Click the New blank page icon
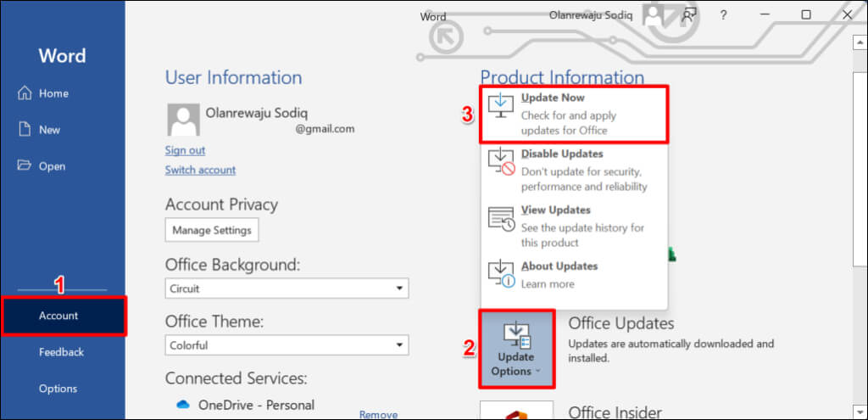This screenshot has width=868, height=420. [25, 130]
